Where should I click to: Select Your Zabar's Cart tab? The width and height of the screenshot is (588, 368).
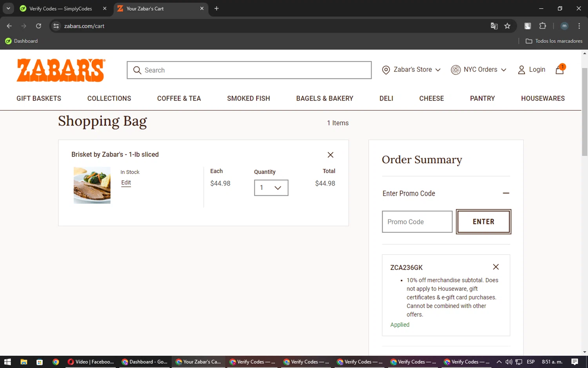[161, 8]
